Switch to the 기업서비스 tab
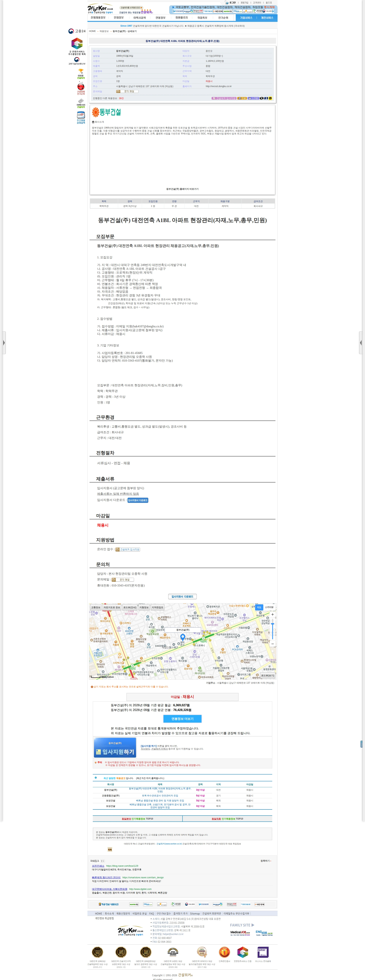 click(246, 18)
